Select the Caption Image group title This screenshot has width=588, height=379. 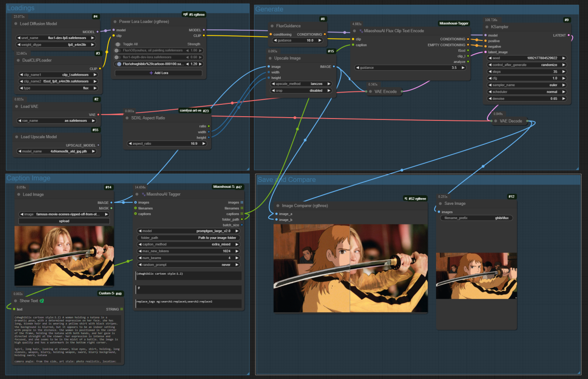click(x=28, y=178)
